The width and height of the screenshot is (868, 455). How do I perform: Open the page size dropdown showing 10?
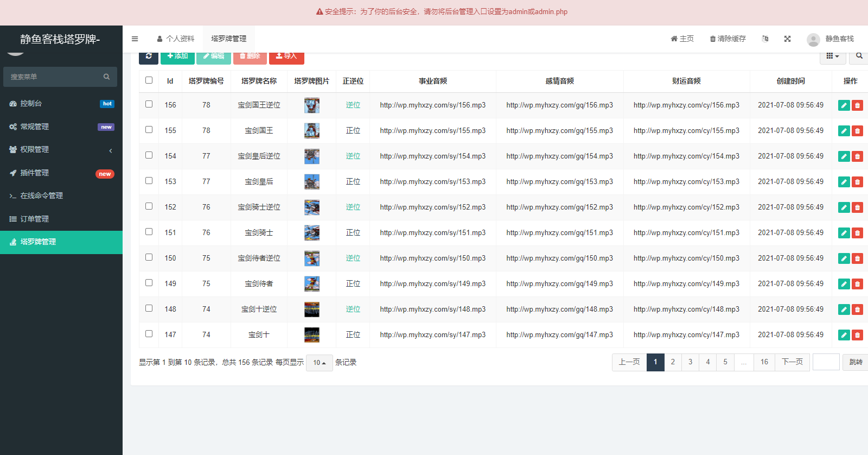tap(319, 363)
